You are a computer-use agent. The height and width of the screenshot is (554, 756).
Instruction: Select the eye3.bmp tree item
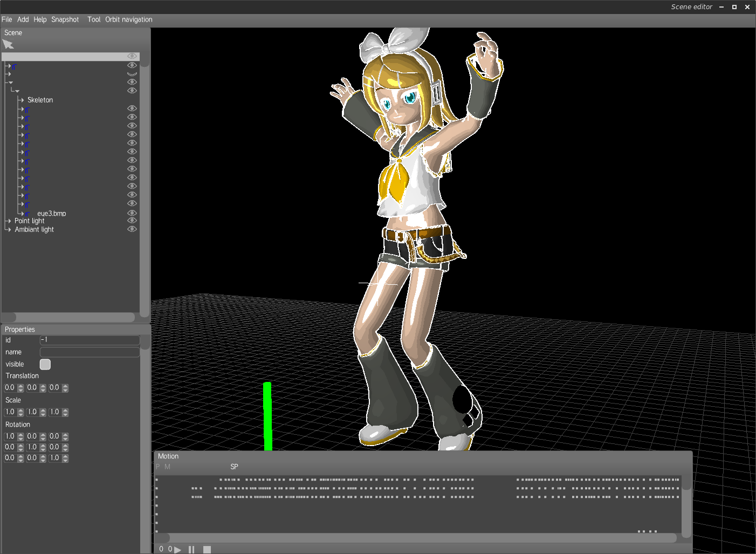click(x=52, y=214)
